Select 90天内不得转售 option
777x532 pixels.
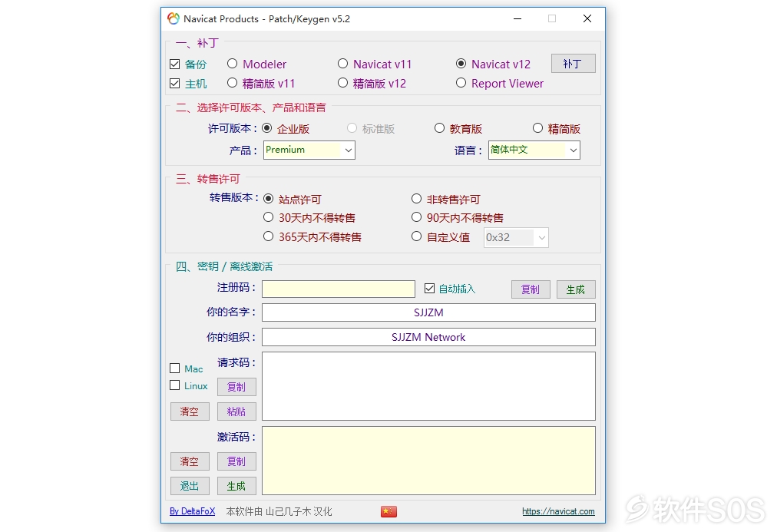coord(416,217)
